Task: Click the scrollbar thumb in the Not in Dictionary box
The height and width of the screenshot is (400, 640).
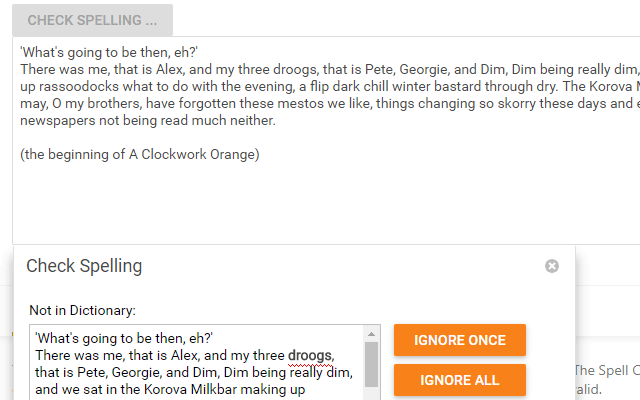Action: click(371, 363)
